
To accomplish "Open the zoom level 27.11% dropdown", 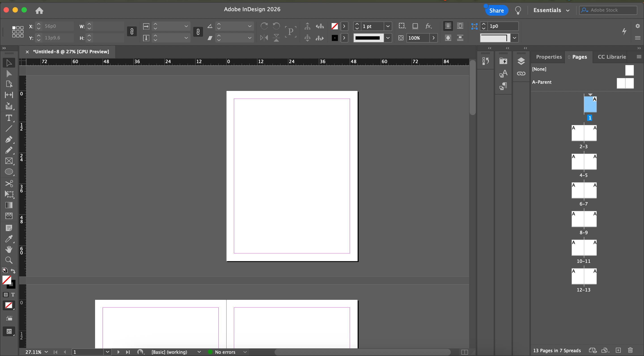I will click(x=46, y=352).
